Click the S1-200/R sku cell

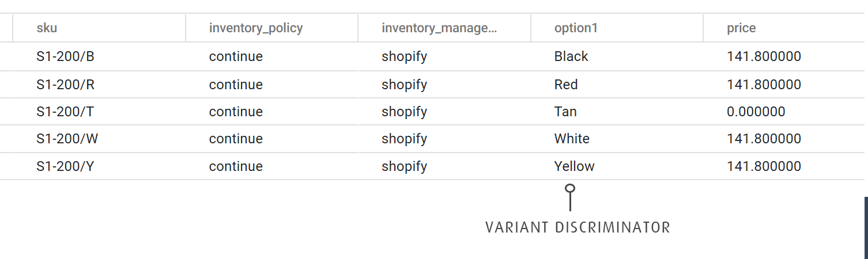(65, 85)
